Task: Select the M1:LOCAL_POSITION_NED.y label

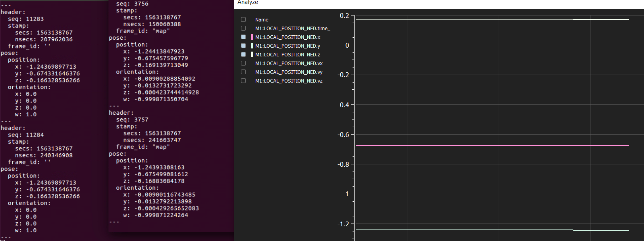Action: pos(288,46)
